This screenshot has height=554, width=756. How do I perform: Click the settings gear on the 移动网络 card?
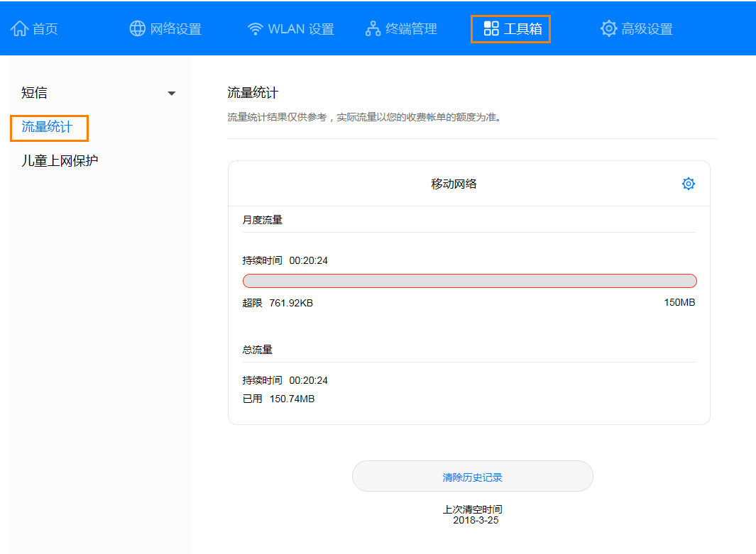pos(688,183)
